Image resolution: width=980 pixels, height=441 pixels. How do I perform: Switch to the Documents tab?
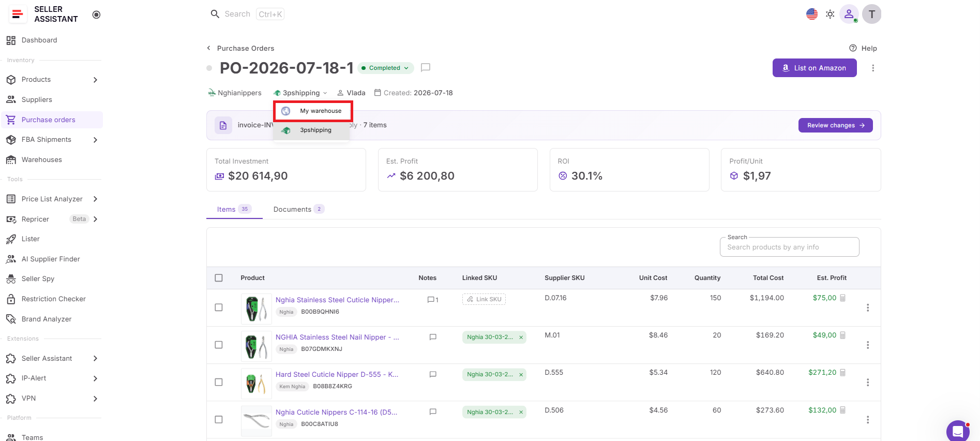coord(299,209)
